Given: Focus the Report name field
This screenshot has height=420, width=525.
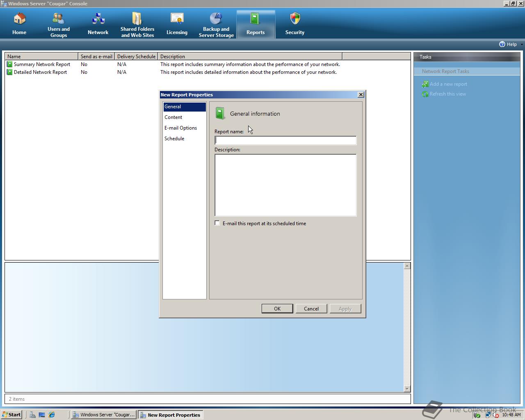Looking at the screenshot, I should 285,140.
